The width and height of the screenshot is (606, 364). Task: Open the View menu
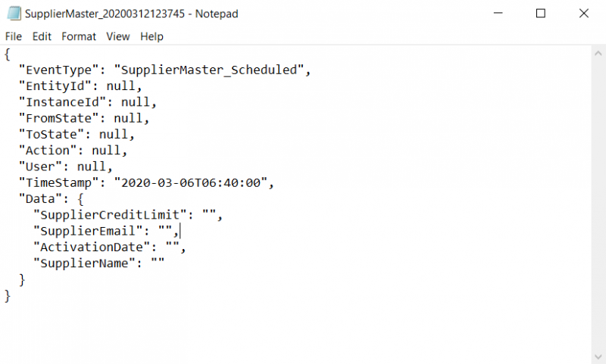(118, 36)
